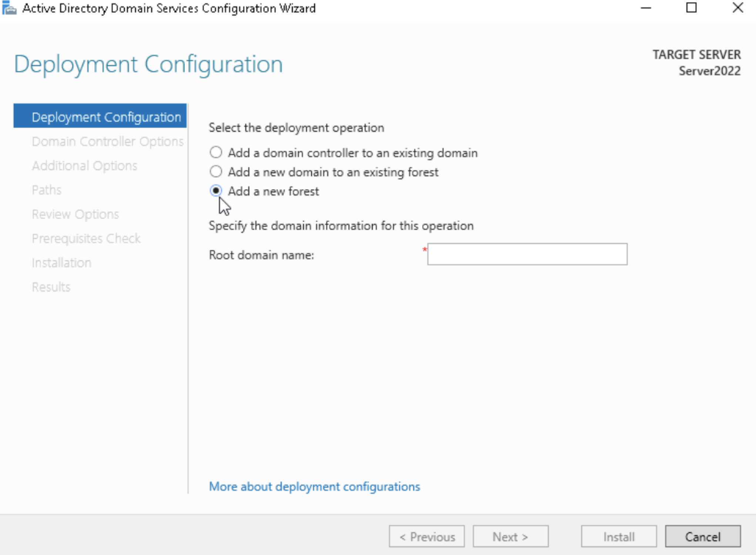Go to Installation step

tap(61, 263)
